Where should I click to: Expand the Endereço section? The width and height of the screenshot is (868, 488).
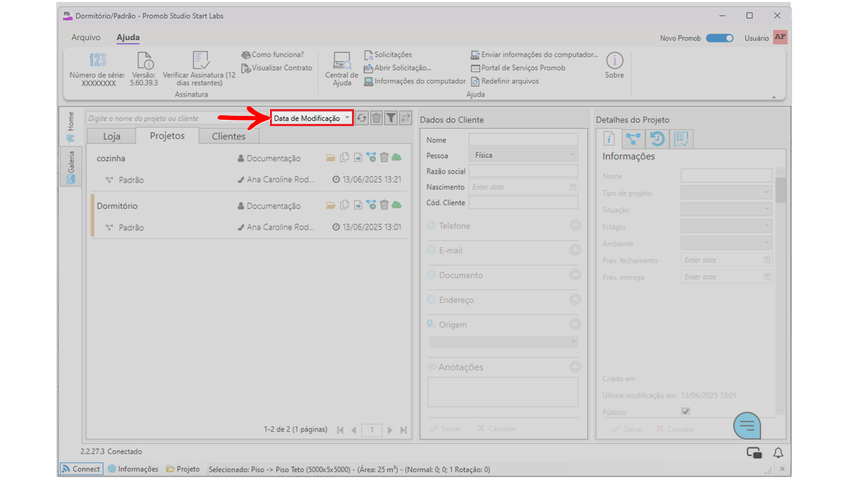(575, 299)
